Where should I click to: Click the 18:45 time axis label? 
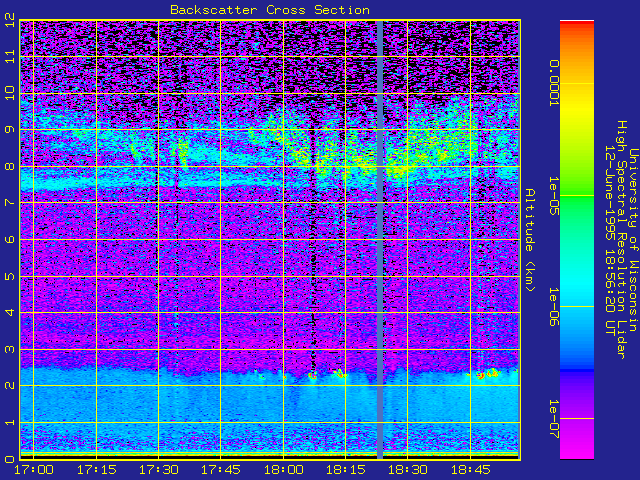point(470,469)
